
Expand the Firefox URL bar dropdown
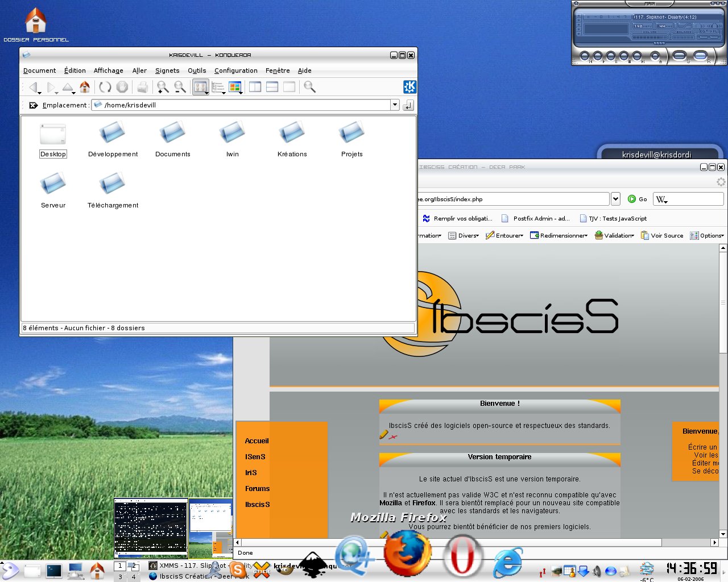point(615,199)
